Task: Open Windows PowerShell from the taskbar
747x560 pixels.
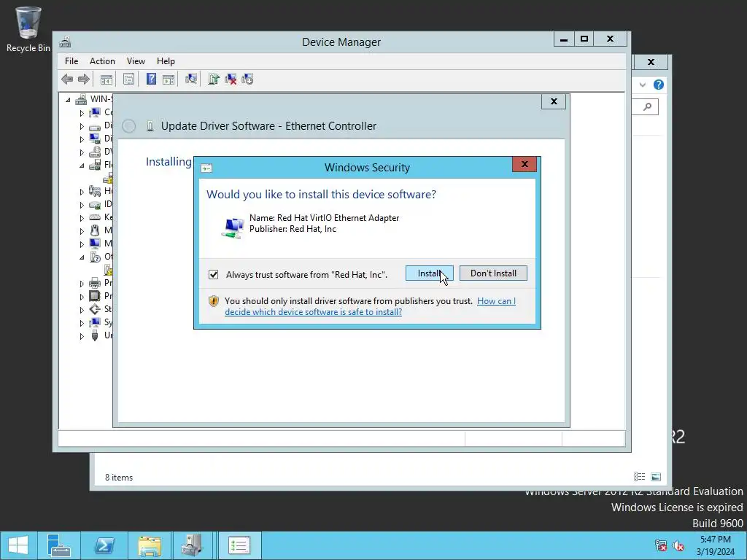Action: point(104,545)
